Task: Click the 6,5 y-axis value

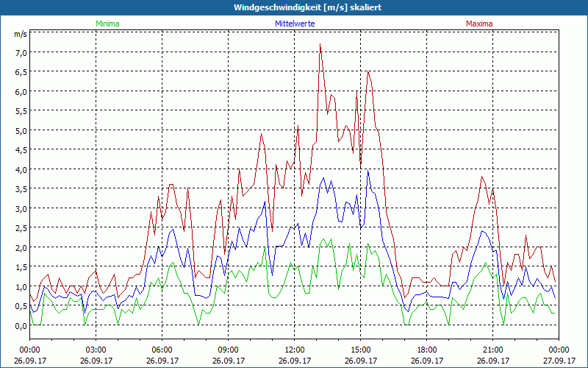Action: [21, 72]
